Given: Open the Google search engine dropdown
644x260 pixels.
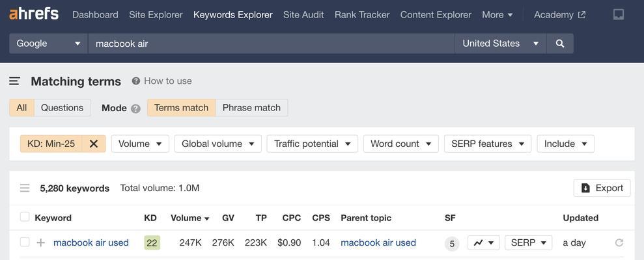Looking at the screenshot, I should [x=48, y=44].
